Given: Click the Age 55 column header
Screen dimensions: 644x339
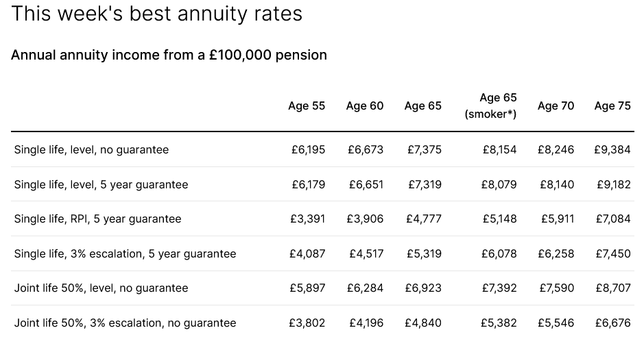Looking at the screenshot, I should pos(307,106).
